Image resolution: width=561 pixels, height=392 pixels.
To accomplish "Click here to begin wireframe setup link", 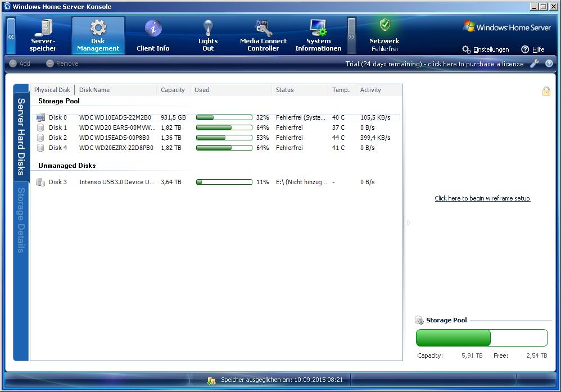I will (x=482, y=198).
